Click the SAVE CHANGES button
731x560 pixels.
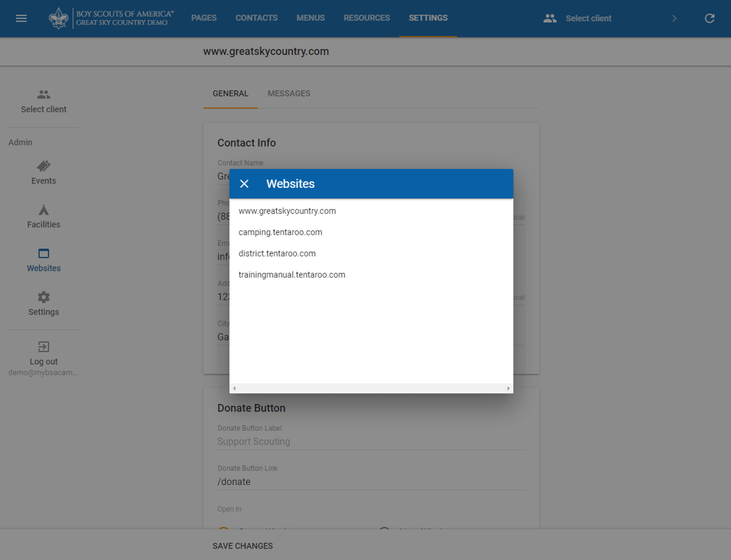(243, 546)
